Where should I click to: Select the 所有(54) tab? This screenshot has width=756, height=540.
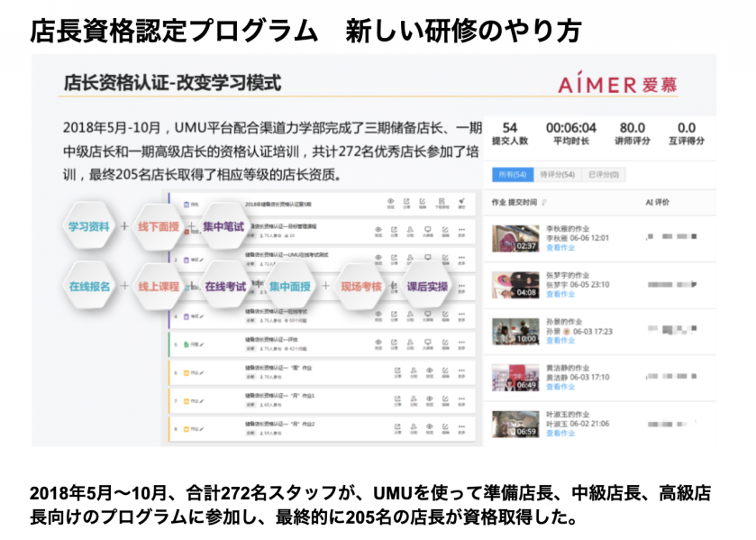click(x=513, y=174)
